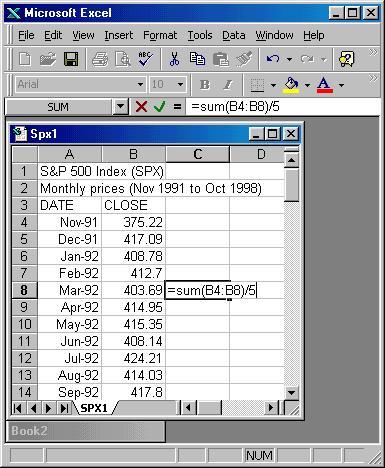Image resolution: width=385 pixels, height=468 pixels.
Task: Run the ABC spelling check
Action: tap(146, 59)
